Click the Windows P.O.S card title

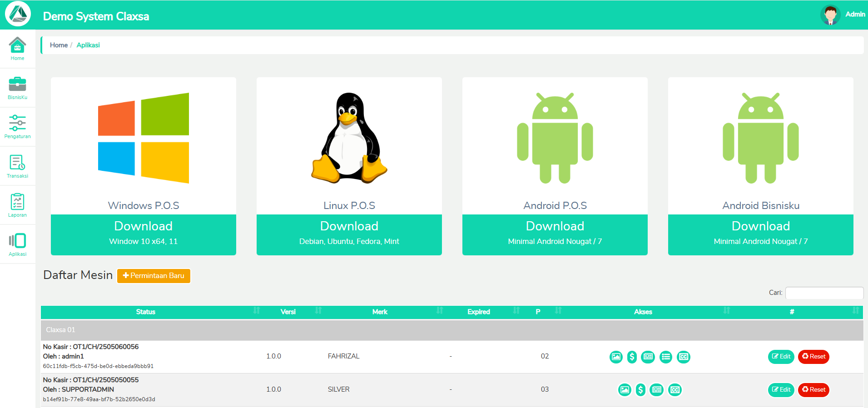click(x=144, y=206)
